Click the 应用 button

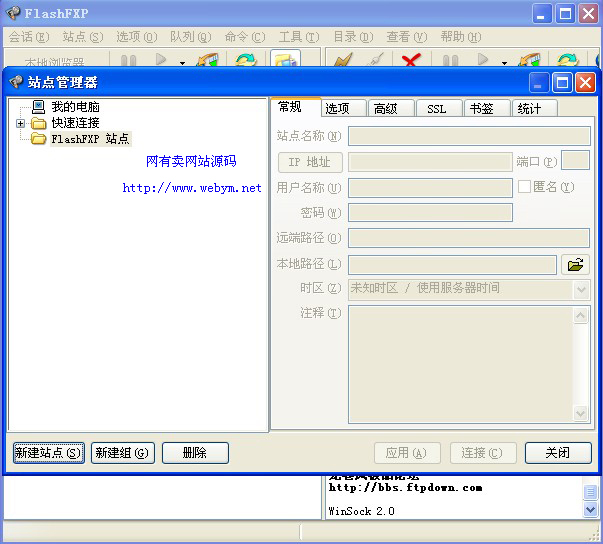point(407,453)
